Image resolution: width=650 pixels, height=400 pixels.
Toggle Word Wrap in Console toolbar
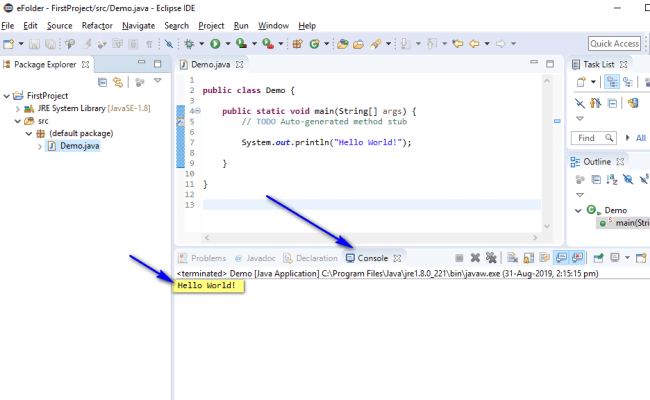544,258
